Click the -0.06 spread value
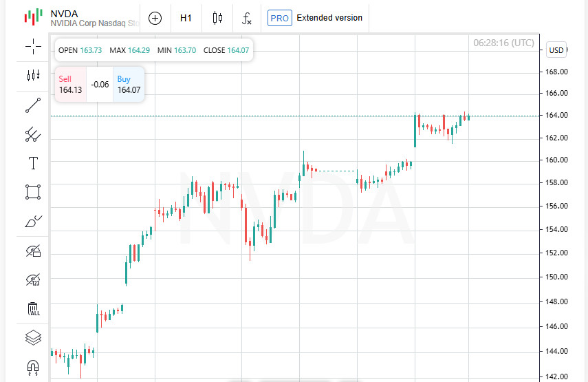 pos(100,85)
